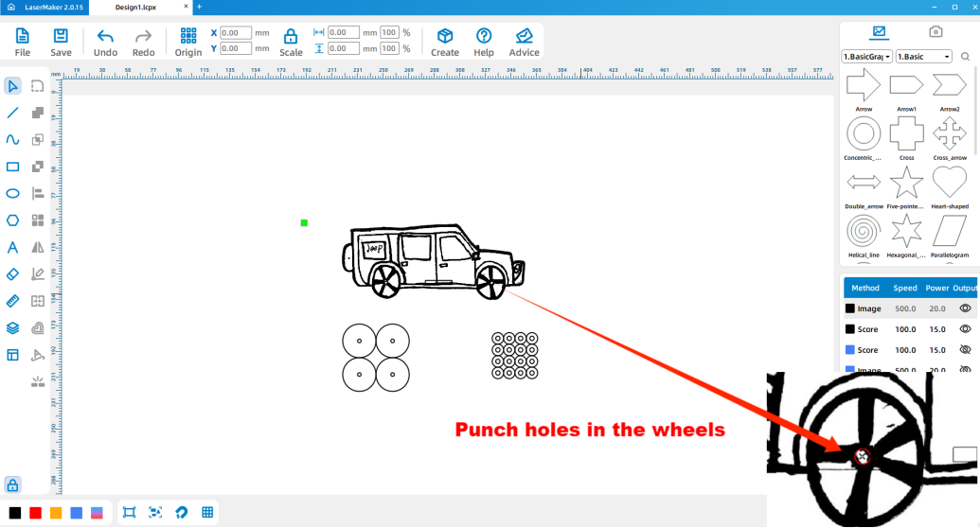Viewport: 980px width, 528px height.
Task: Click the zoom-to-selection icon in bottom bar
Action: coord(155,512)
